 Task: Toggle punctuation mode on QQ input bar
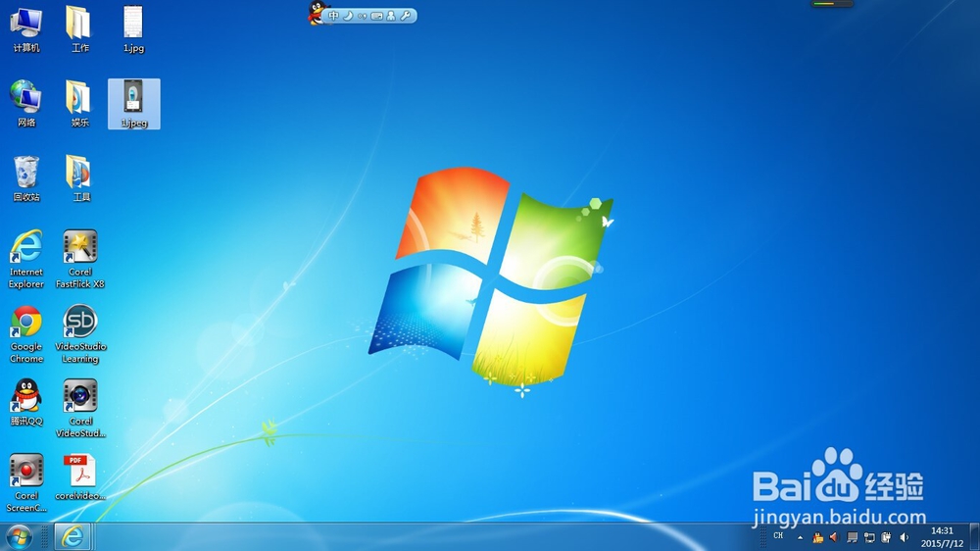[x=363, y=16]
